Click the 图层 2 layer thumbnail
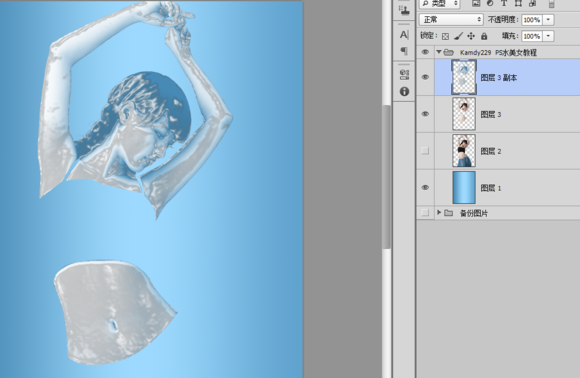Screen dimensions: 580x378 [464, 151]
